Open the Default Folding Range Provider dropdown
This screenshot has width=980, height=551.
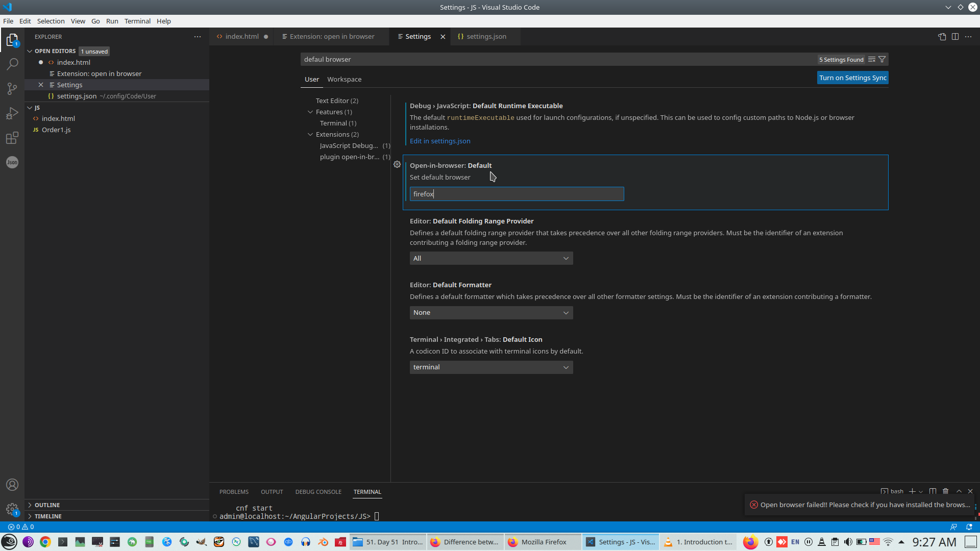pyautogui.click(x=491, y=259)
